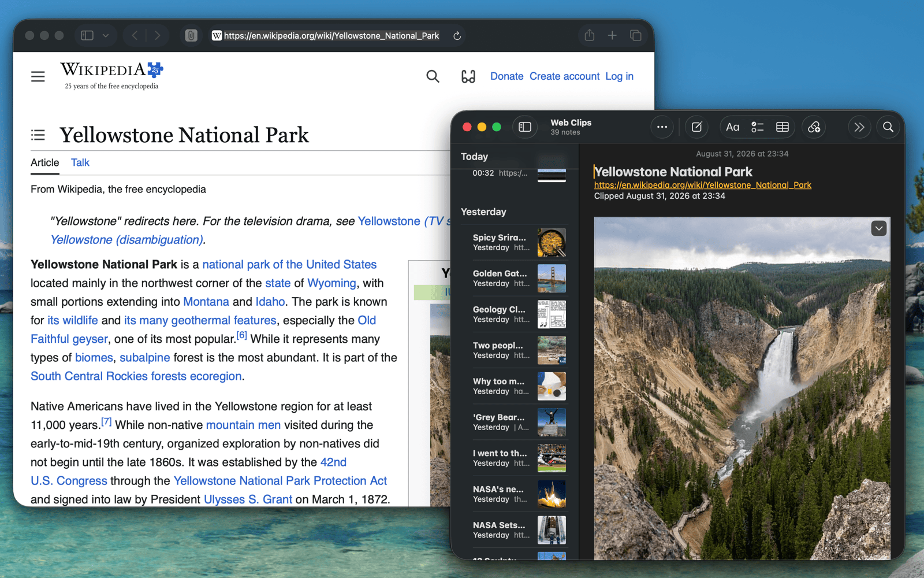Screen dimensions: 924x578
Task: Open South Central Rockies forests ecoregion link
Action: pyautogui.click(x=136, y=376)
